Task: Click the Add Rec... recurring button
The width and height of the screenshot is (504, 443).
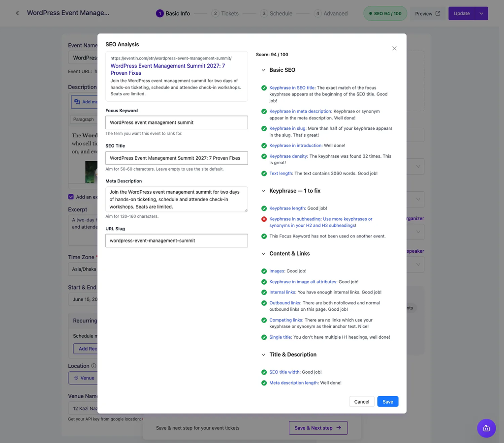Action: coord(86,349)
